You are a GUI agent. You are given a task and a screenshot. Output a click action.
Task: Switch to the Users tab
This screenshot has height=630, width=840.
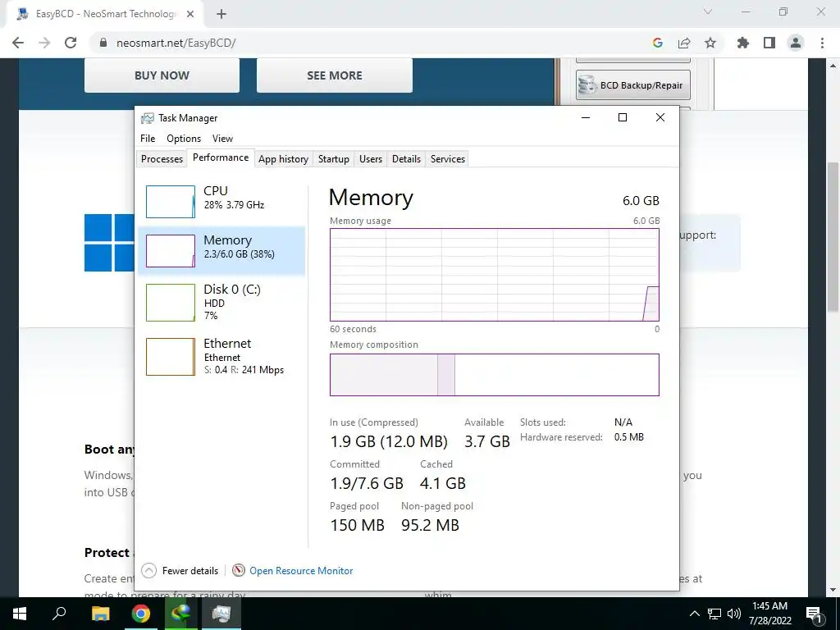tap(371, 158)
